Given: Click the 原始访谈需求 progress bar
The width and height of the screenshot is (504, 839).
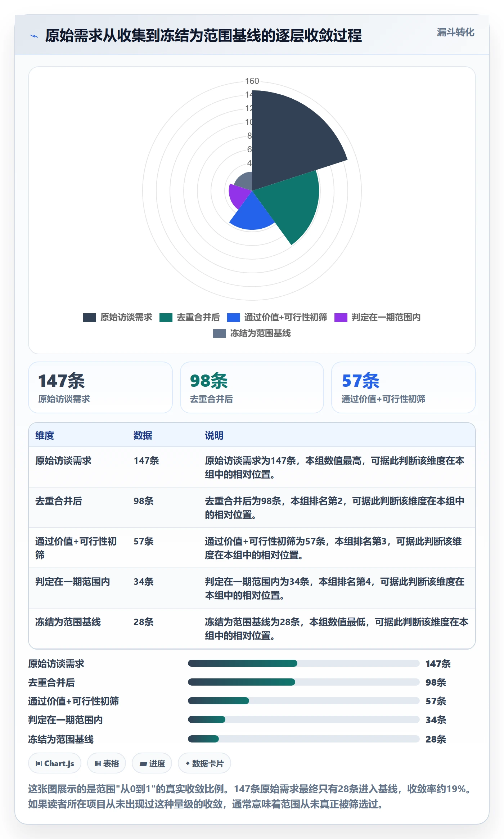Looking at the screenshot, I should [x=303, y=663].
